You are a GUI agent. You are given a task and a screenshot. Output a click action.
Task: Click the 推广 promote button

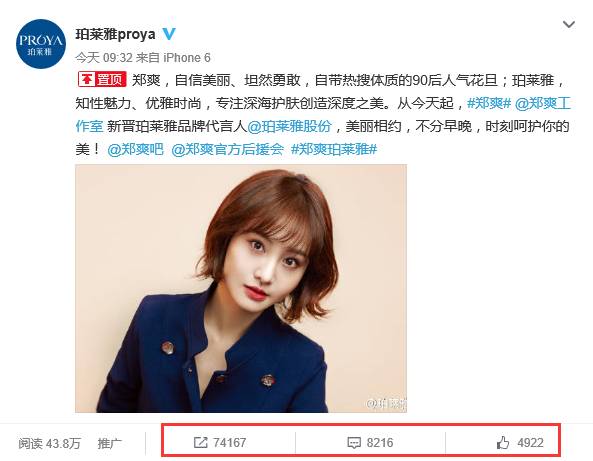(110, 443)
